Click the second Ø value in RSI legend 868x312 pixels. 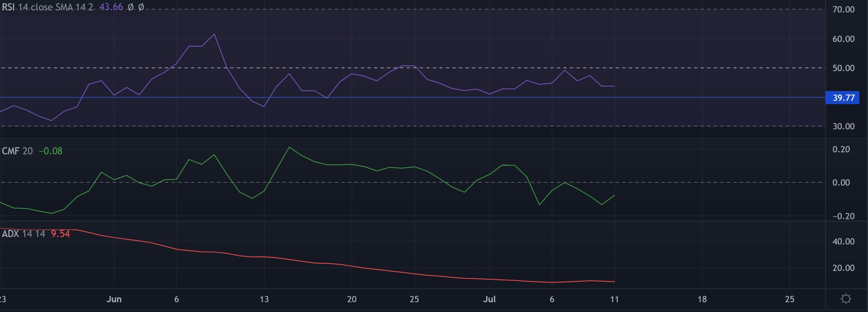tap(141, 6)
